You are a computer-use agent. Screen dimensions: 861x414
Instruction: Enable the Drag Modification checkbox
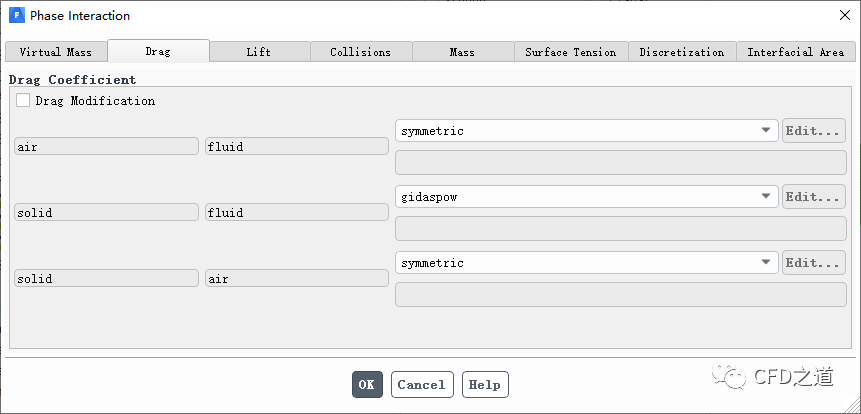coord(23,101)
